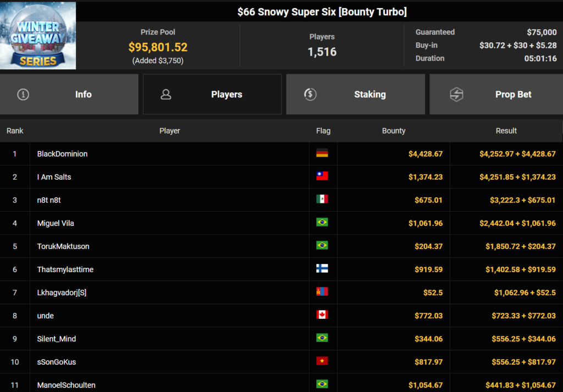
Task: Click the Mexican flag for n8t n8t
Action: 322,200
